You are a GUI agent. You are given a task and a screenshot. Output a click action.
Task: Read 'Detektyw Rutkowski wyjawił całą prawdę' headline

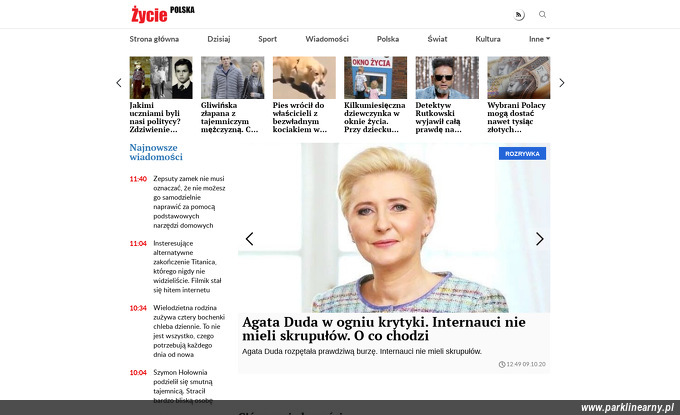(x=438, y=117)
